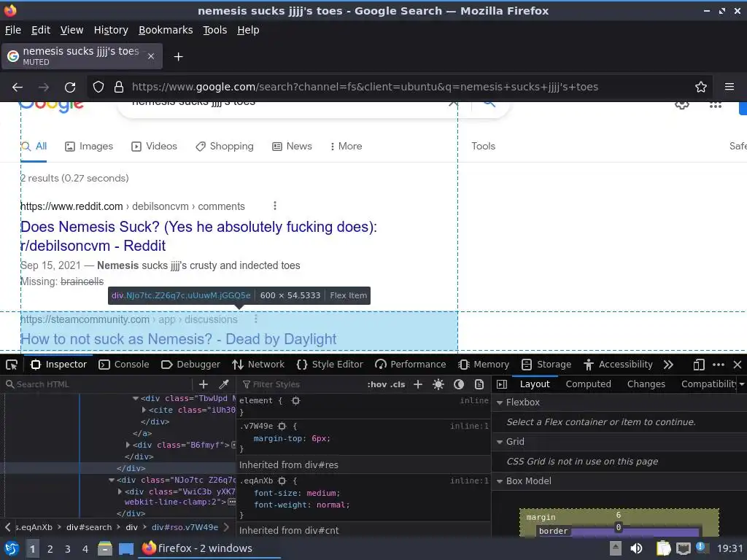Click the Search HTML field
747x560 pixels.
(x=98, y=384)
